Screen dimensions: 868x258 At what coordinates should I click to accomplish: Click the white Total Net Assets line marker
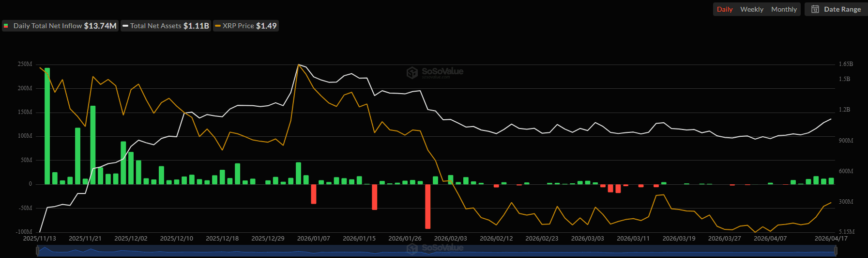coord(125,26)
